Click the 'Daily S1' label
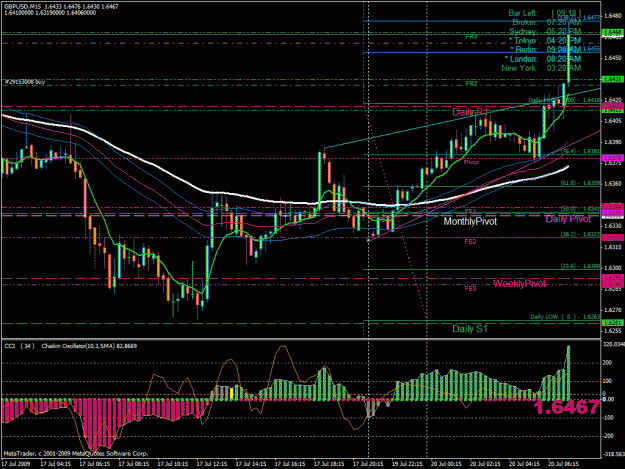 [470, 329]
